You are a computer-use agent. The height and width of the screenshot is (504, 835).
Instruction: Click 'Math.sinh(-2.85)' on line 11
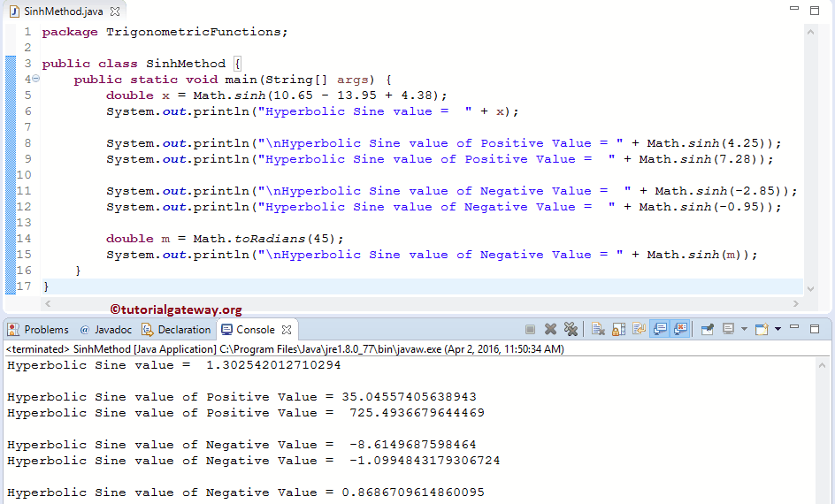[718, 191]
